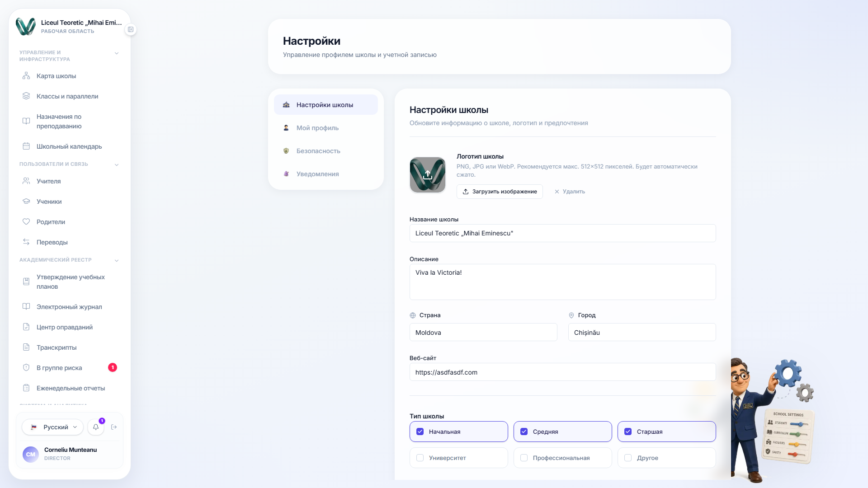
Task: Click the Удалить logo button
Action: (570, 192)
